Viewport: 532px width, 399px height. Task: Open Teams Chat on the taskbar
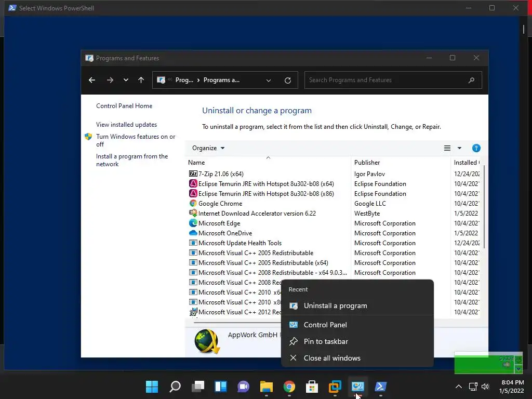click(x=243, y=387)
